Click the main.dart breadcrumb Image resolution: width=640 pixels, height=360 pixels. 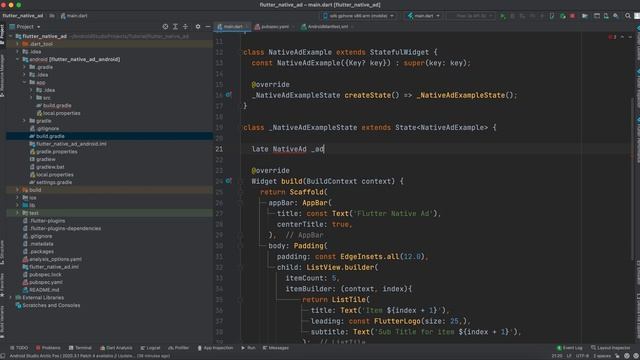(74, 16)
